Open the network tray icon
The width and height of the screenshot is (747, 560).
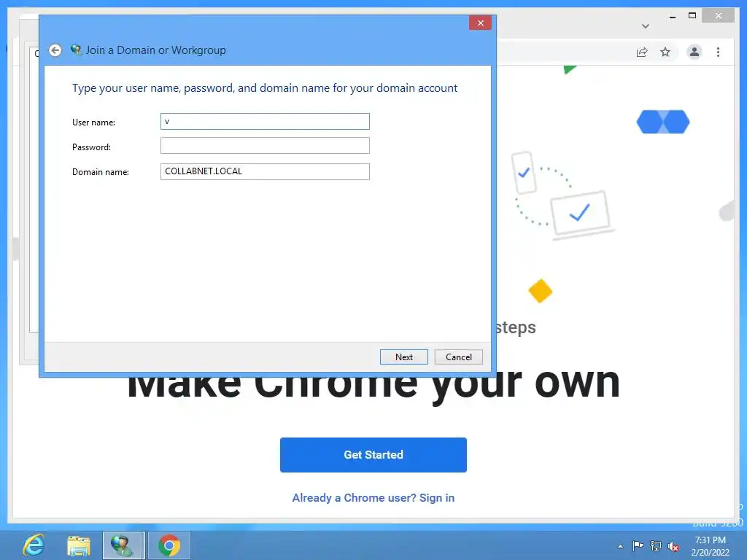656,546
